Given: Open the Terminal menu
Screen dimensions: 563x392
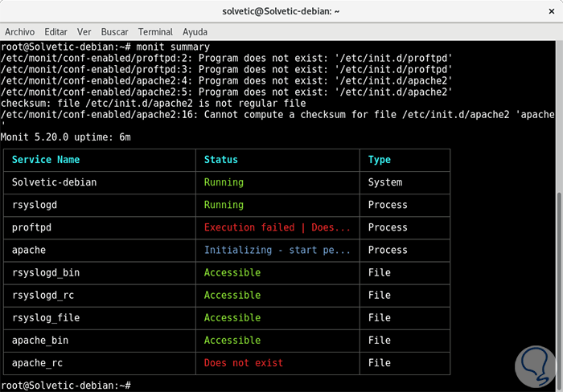Looking at the screenshot, I should click(x=155, y=32).
